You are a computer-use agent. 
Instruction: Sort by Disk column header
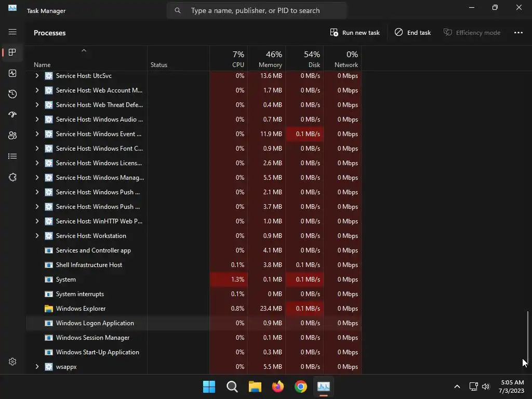click(x=304, y=59)
